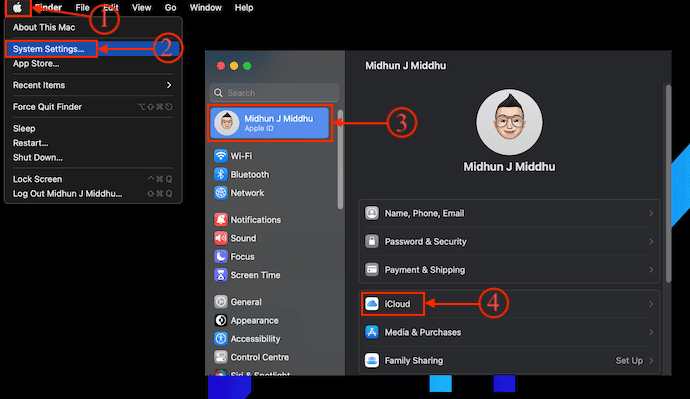Click the General gear icon

(x=220, y=302)
